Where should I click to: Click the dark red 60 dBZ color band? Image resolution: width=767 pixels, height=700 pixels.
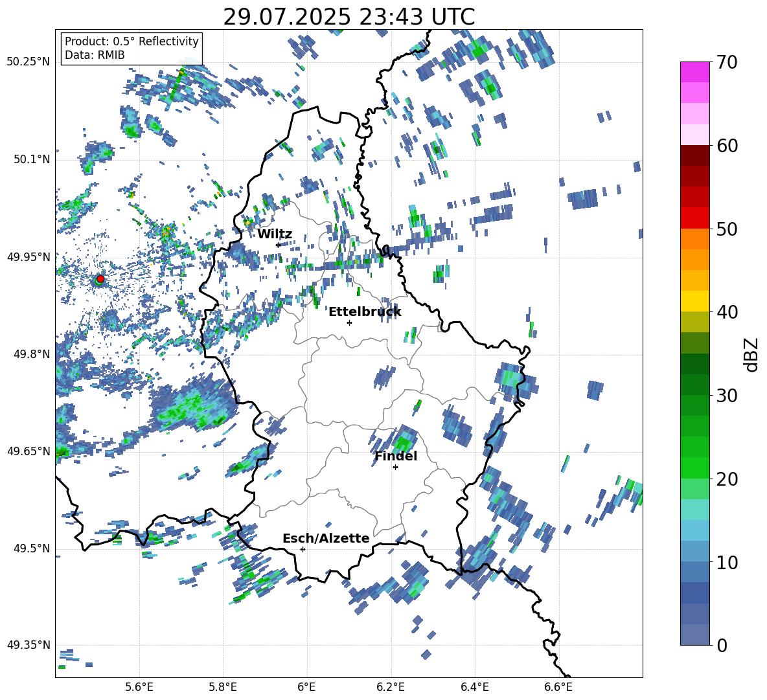pos(694,155)
